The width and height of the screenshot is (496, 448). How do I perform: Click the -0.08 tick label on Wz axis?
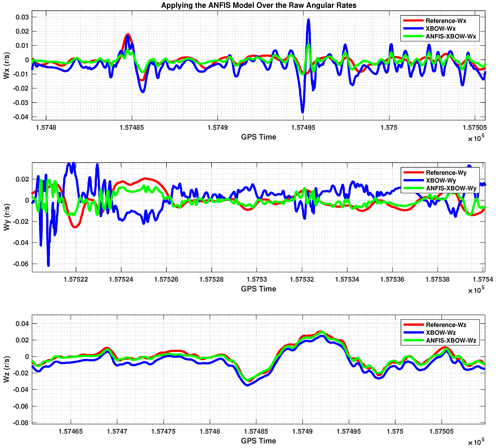(x=21, y=423)
